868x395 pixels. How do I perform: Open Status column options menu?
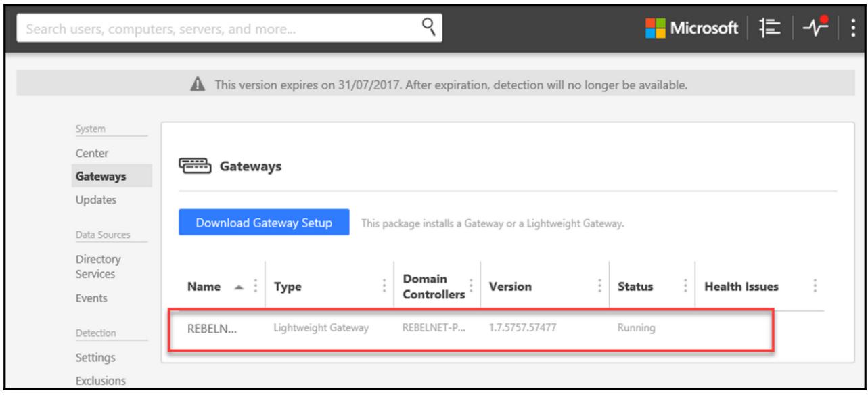click(685, 287)
